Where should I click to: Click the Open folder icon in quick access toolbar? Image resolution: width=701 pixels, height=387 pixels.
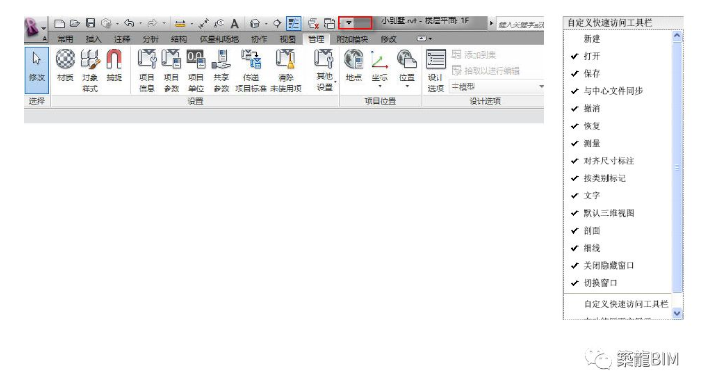pyautogui.click(x=75, y=23)
